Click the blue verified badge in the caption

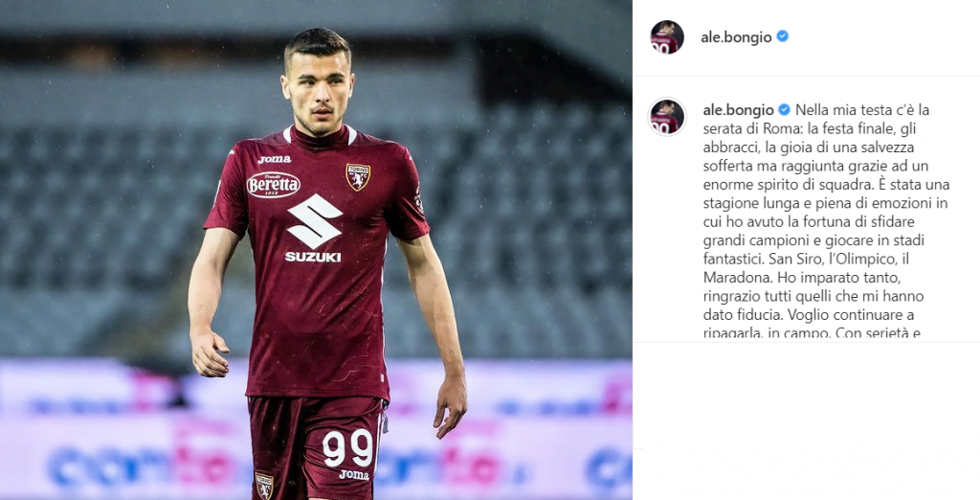click(784, 110)
